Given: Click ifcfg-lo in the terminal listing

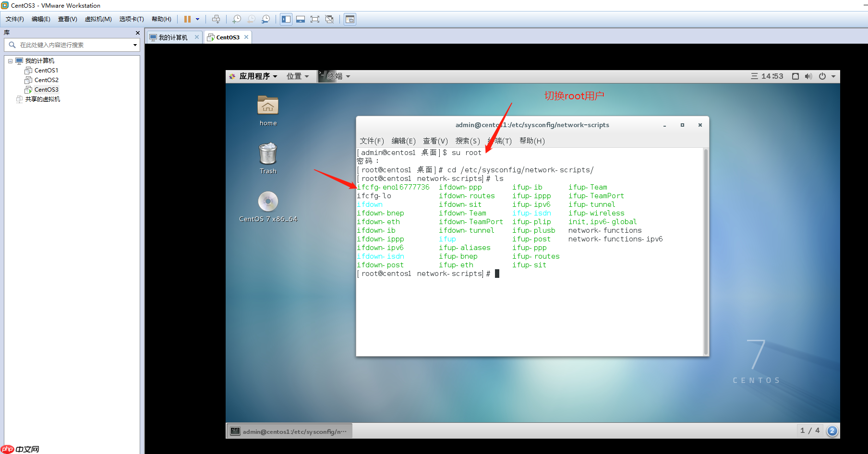Looking at the screenshot, I should pos(374,196).
